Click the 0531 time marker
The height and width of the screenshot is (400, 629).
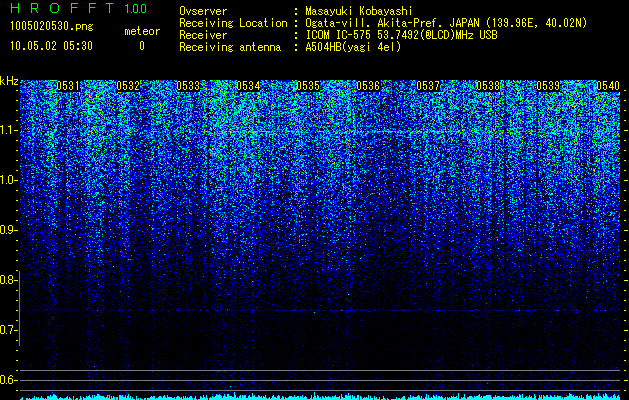click(68, 86)
